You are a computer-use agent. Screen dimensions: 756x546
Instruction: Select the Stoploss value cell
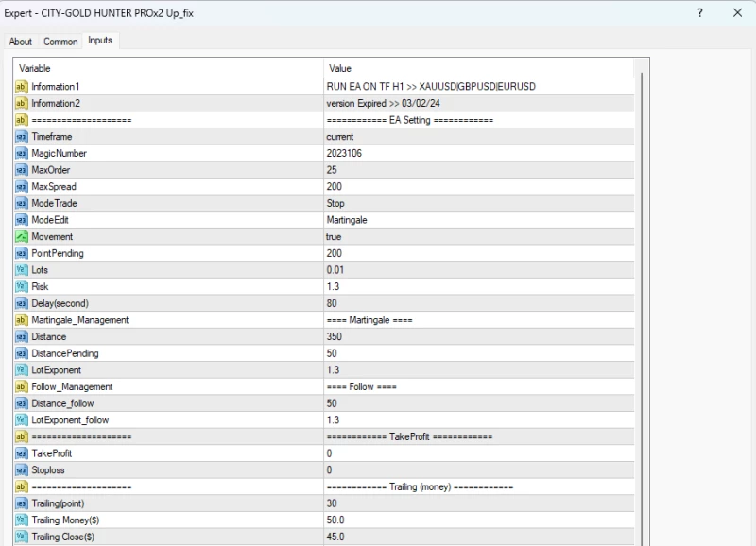[x=477, y=469]
